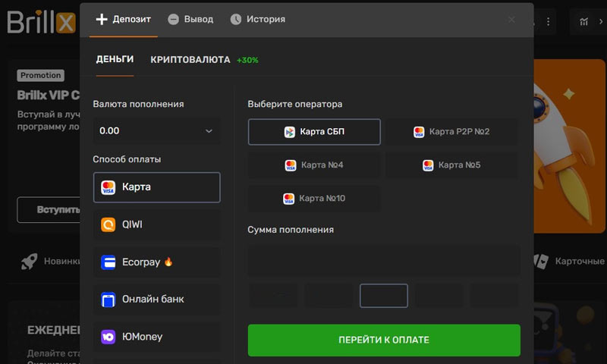Select operator Карта P2P №2
Screen dimensions: 607x364
(451, 132)
